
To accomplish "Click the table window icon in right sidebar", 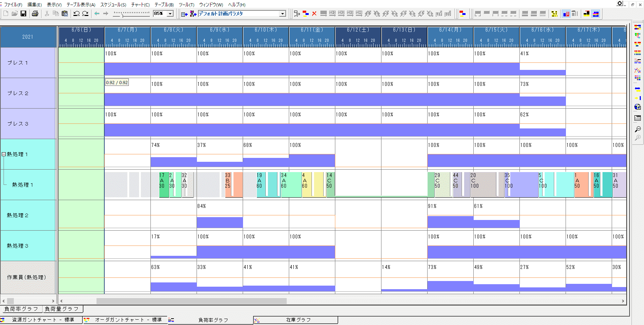I will pyautogui.click(x=638, y=118).
